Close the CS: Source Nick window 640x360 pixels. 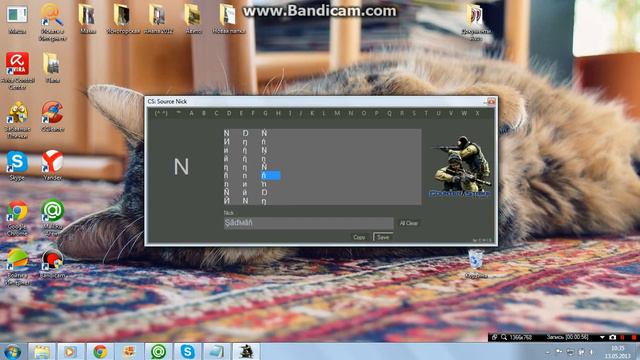[491, 101]
